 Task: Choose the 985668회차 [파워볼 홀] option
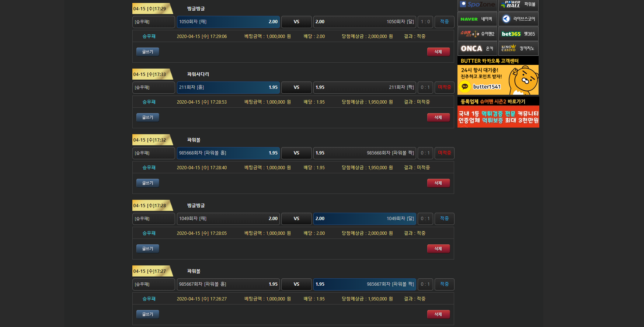click(x=228, y=153)
